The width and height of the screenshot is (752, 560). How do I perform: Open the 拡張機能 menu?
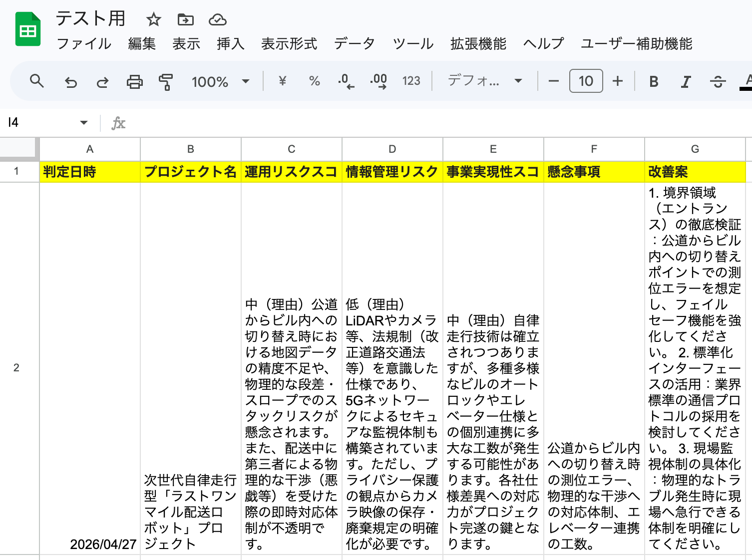tap(478, 44)
